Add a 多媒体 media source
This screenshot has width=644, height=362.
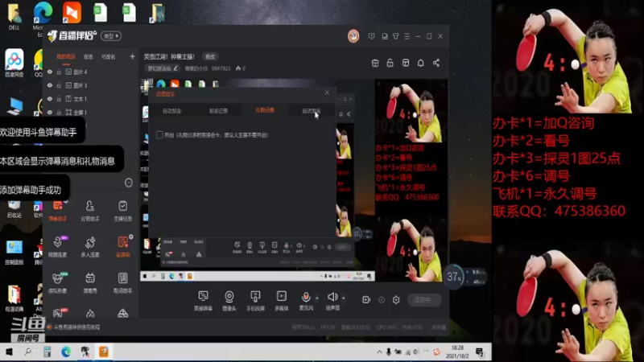pyautogui.click(x=281, y=301)
